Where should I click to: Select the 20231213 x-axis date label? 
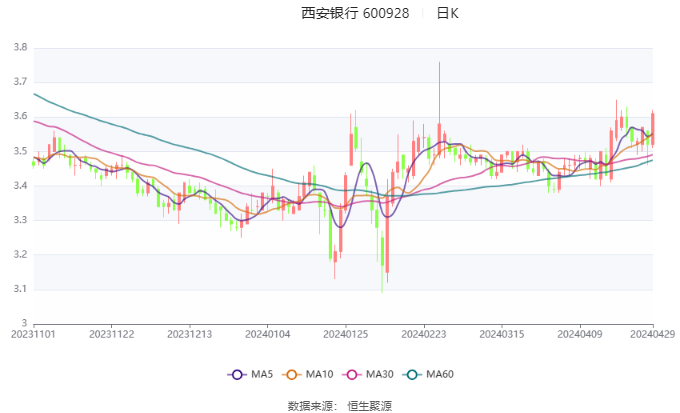pos(189,335)
